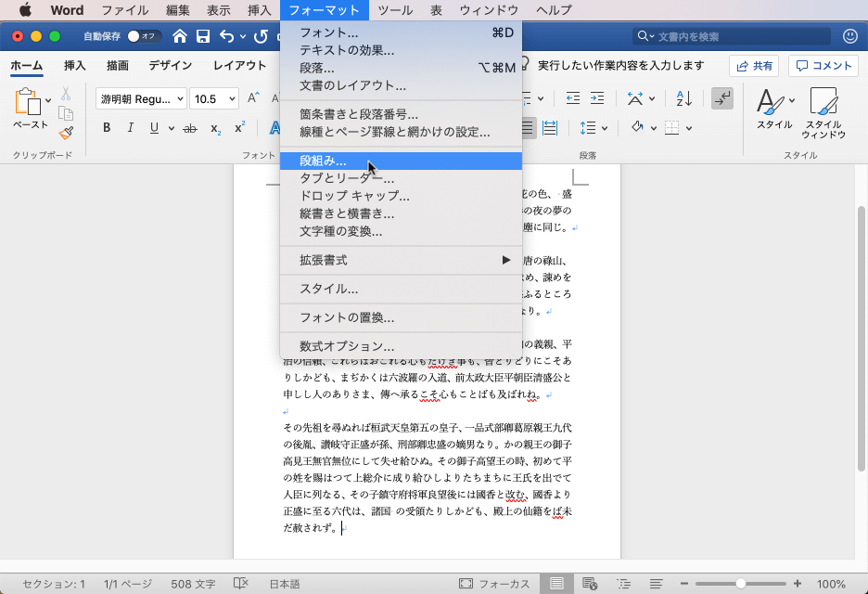Image resolution: width=868 pixels, height=594 pixels.
Task: Select フォント... menu item
Action: [402, 32]
